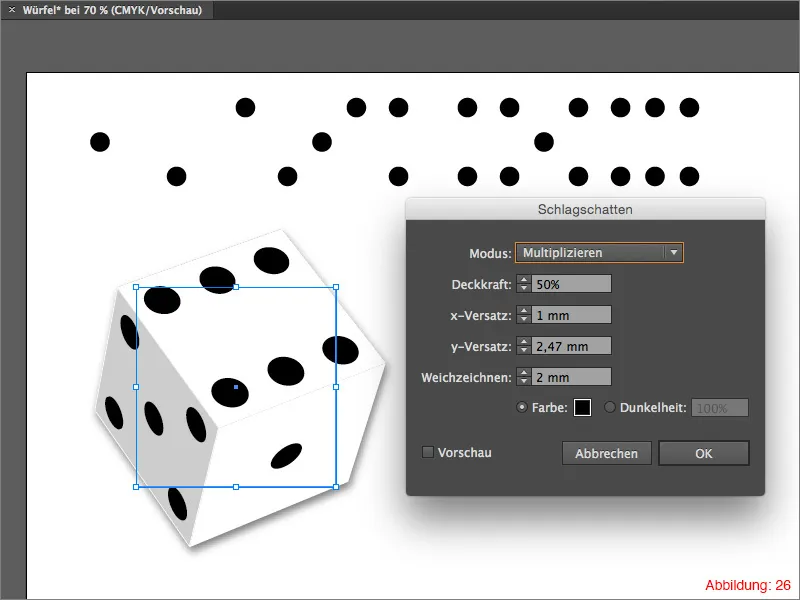
Task: Click the Weichzeichnen field showing 2 mm
Action: [x=571, y=378]
